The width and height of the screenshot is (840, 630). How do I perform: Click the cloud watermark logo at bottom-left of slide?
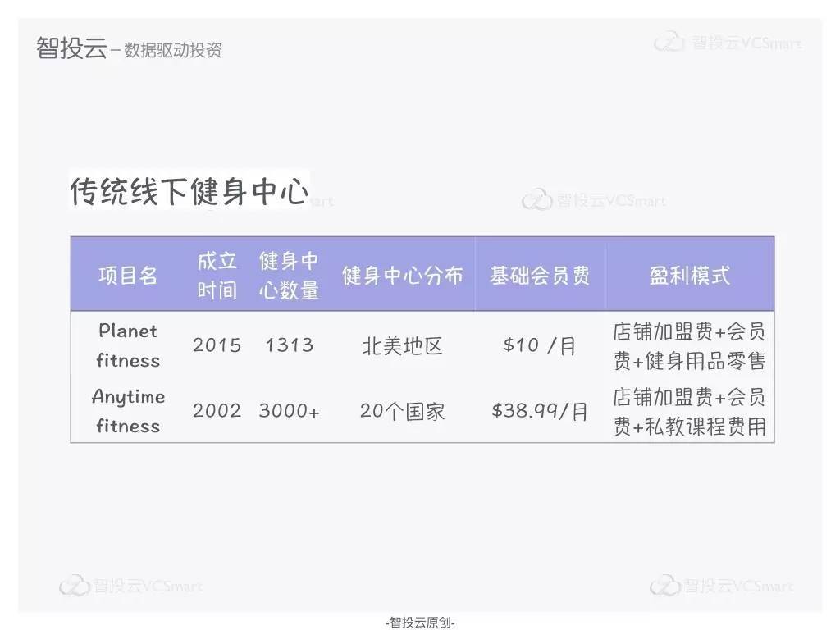pos(75,586)
